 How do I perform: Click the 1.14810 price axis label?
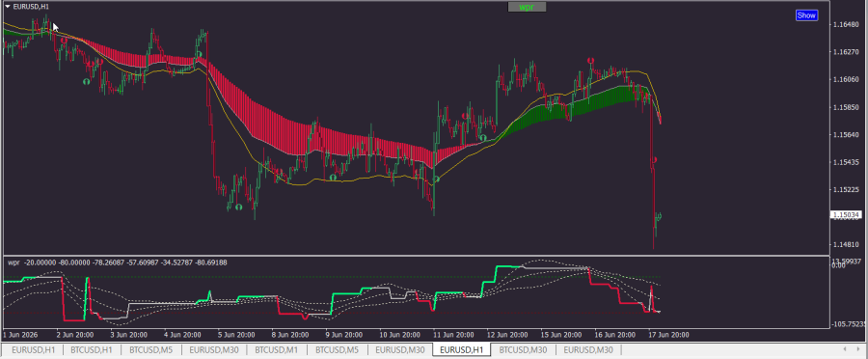(846, 245)
